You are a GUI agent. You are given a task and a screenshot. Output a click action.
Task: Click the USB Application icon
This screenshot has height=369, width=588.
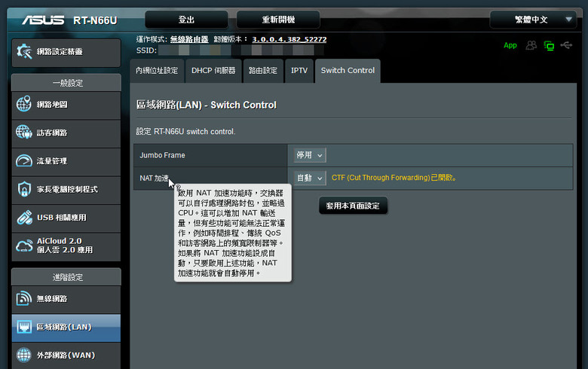click(x=24, y=218)
